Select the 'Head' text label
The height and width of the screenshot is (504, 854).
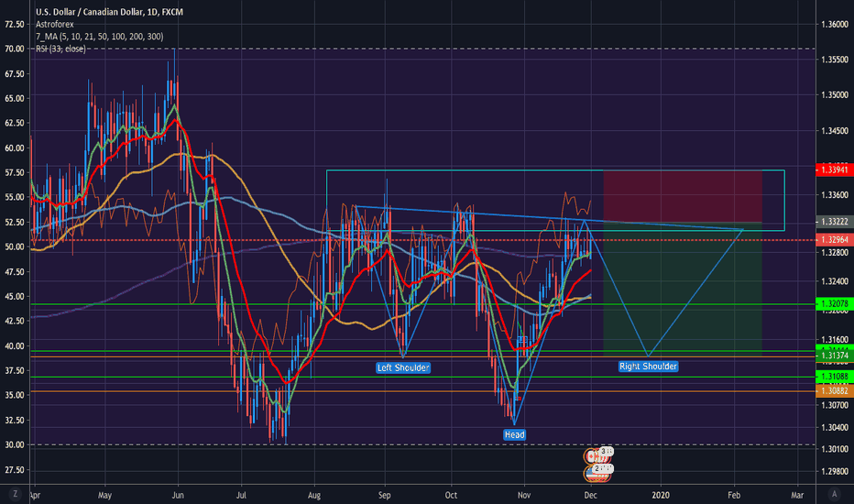tap(514, 433)
